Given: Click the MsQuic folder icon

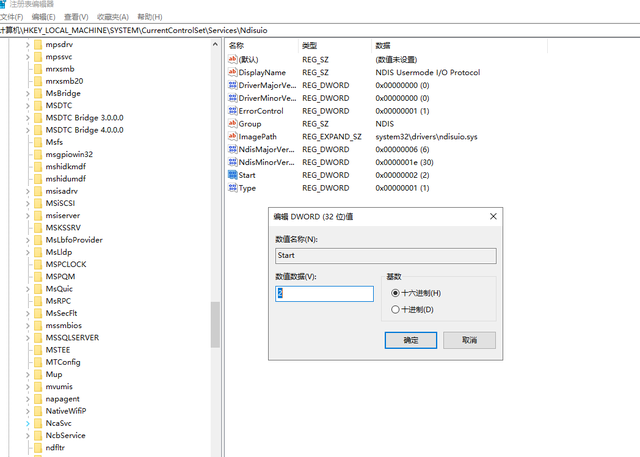Looking at the screenshot, I should tap(38, 289).
